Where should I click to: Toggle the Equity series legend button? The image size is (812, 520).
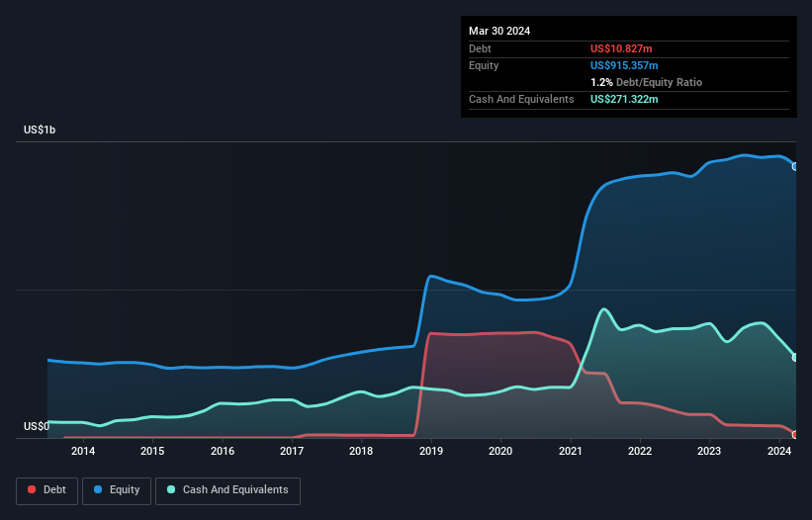[x=117, y=490]
